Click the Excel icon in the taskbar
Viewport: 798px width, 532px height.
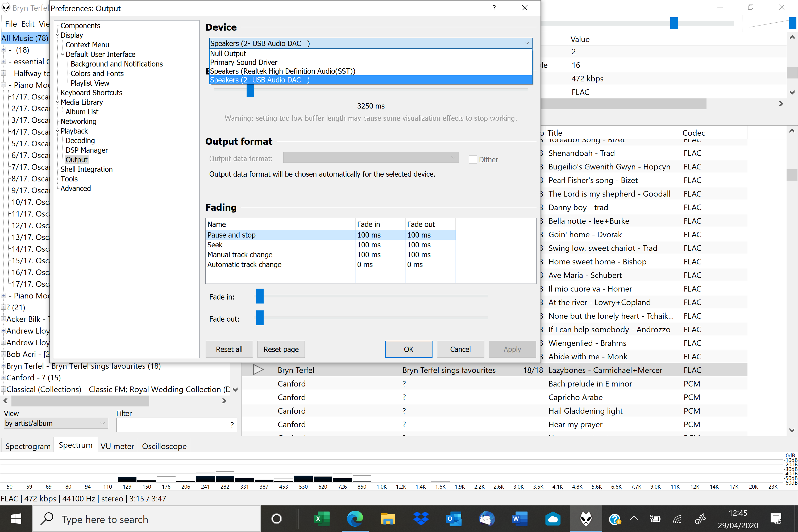[321, 519]
